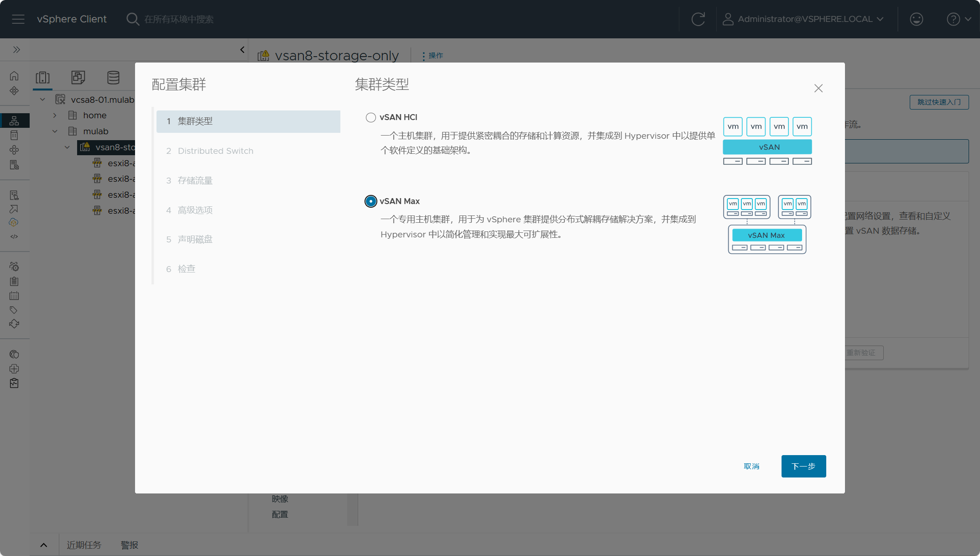Click the 下一步 next button
Image resolution: width=980 pixels, height=556 pixels.
point(803,466)
